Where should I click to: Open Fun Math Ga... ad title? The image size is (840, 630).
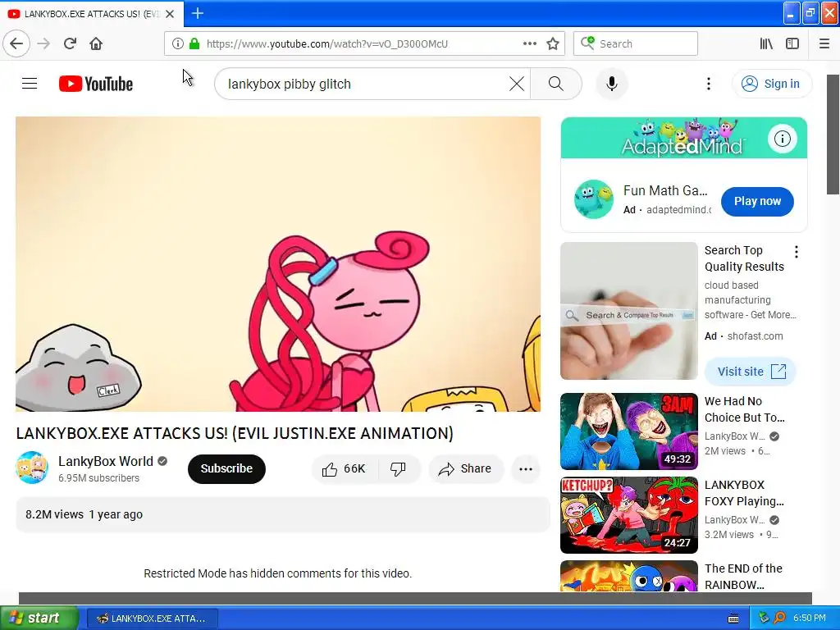[664, 190]
